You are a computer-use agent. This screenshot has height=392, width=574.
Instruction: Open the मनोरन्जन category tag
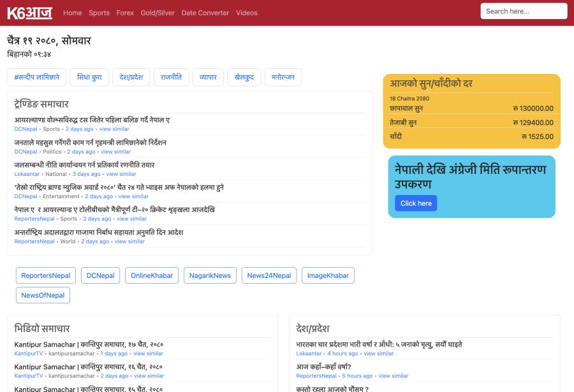[x=283, y=77]
